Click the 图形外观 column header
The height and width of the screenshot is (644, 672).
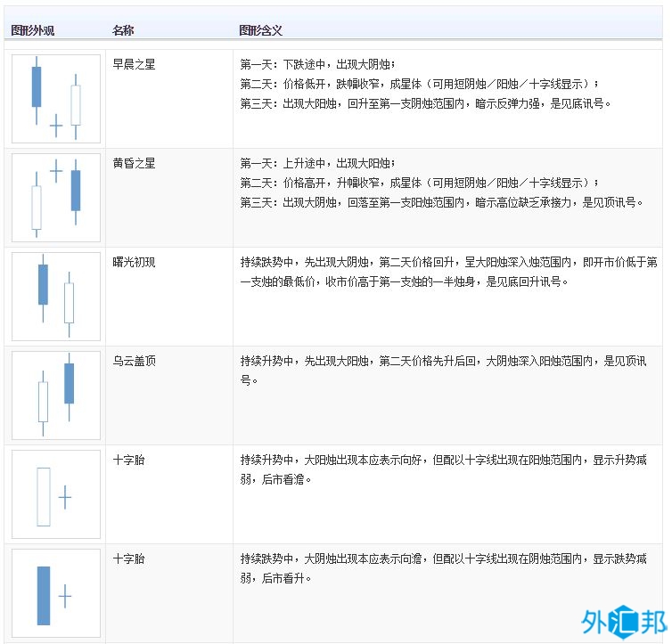tap(33, 30)
